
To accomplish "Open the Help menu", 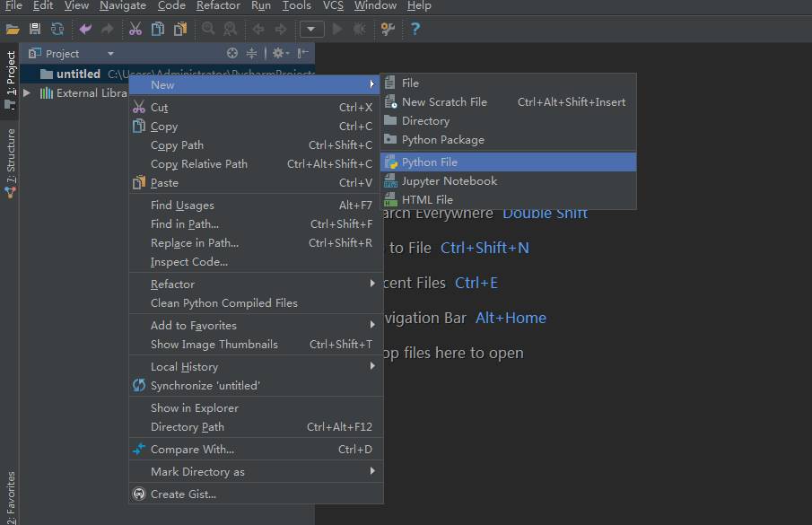I will [418, 5].
